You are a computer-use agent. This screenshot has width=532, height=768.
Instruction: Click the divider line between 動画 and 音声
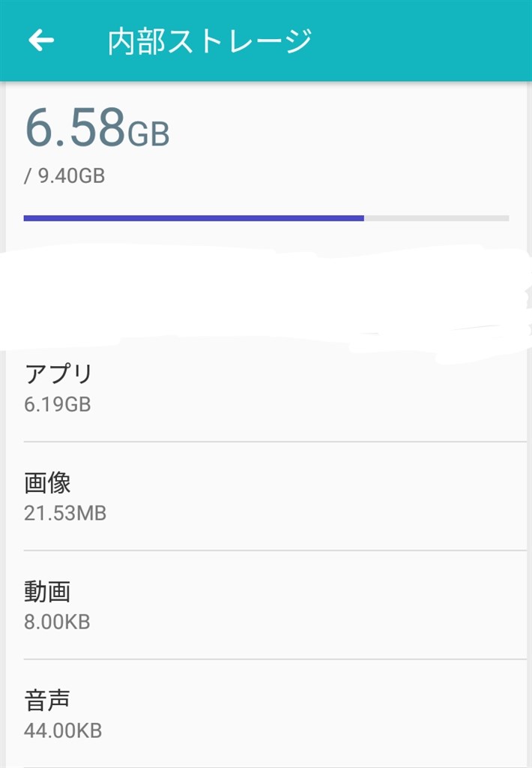point(275,659)
